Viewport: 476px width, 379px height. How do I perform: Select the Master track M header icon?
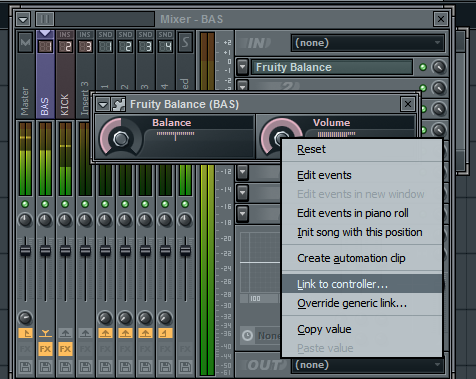[x=25, y=42]
